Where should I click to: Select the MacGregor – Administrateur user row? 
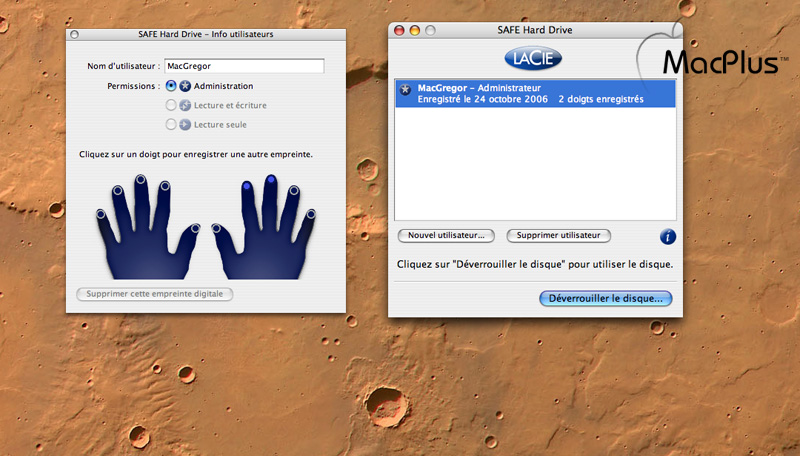(535, 93)
